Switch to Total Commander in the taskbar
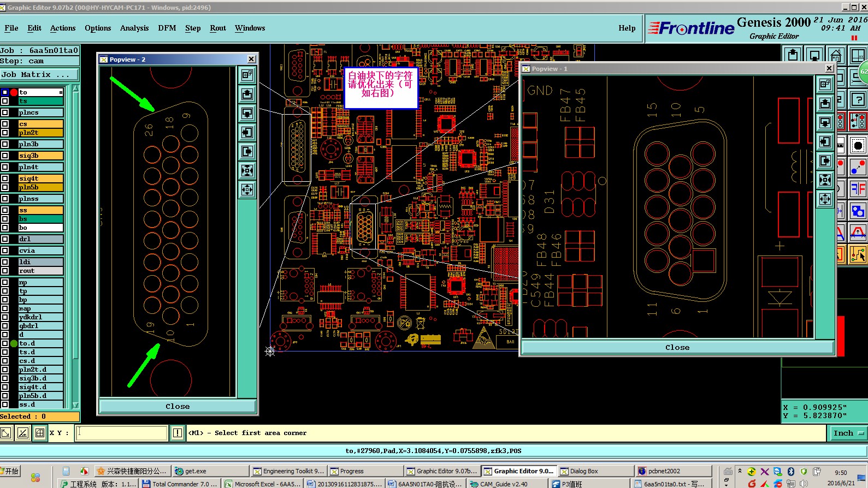 pyautogui.click(x=180, y=484)
